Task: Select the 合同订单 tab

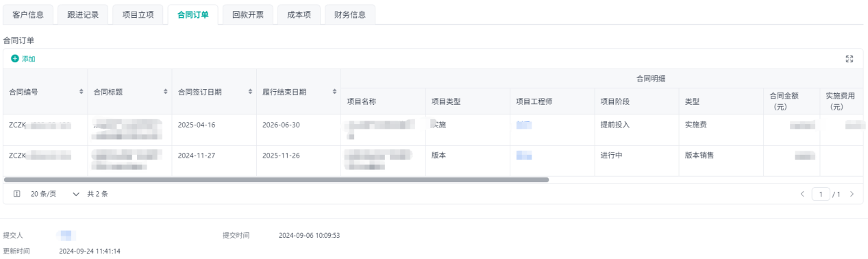Action: (x=193, y=14)
